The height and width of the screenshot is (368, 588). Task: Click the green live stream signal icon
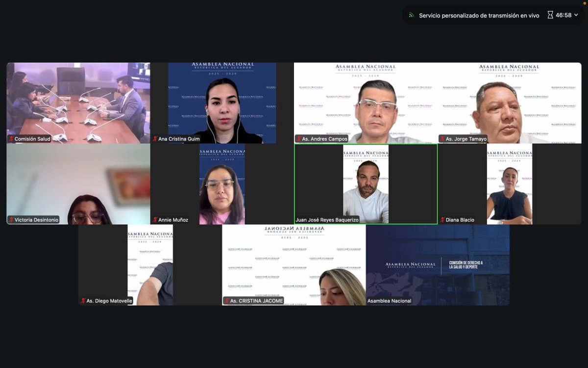(411, 15)
